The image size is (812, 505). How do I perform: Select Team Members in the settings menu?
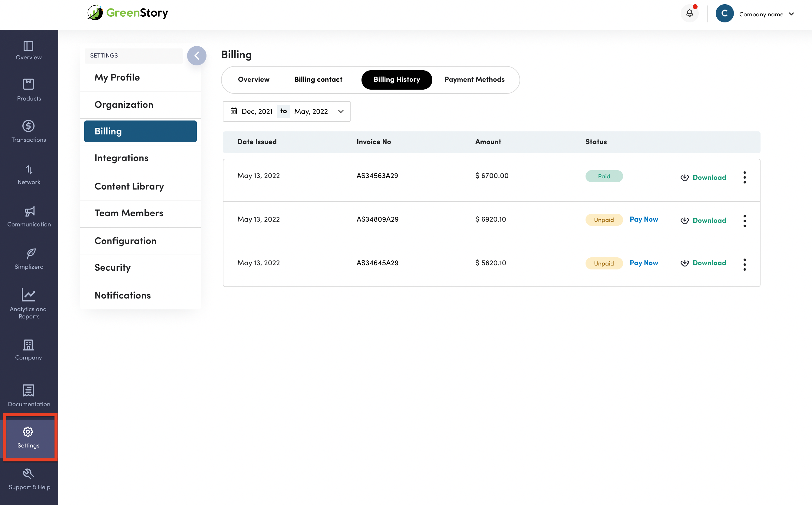tap(129, 213)
